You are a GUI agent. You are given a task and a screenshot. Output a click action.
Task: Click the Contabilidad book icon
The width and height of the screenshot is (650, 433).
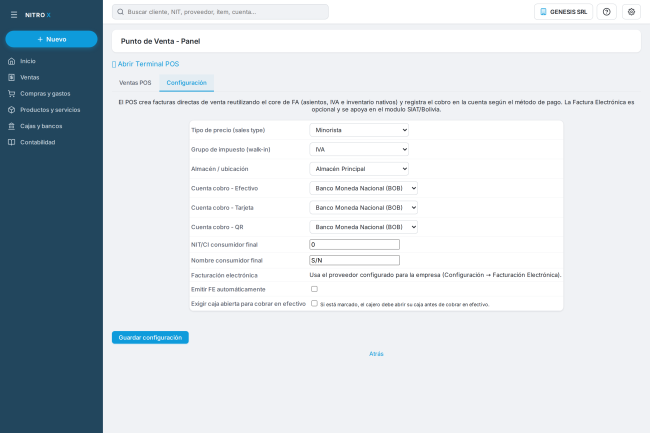[12, 142]
